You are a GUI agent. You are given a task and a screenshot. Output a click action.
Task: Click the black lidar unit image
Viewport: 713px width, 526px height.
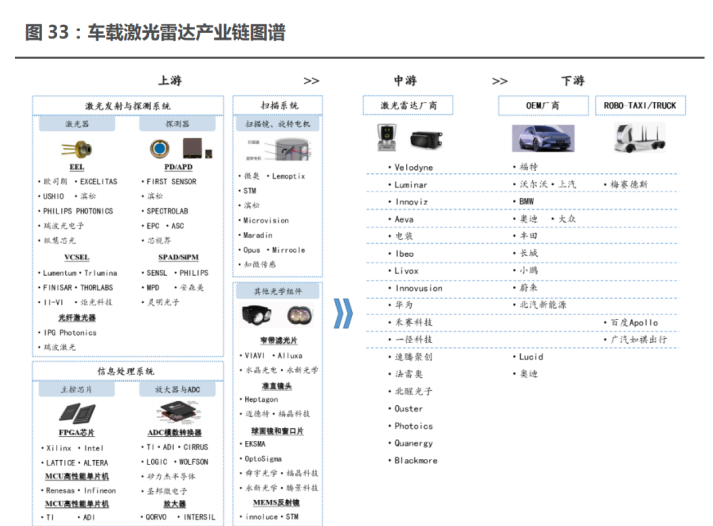coord(426,139)
